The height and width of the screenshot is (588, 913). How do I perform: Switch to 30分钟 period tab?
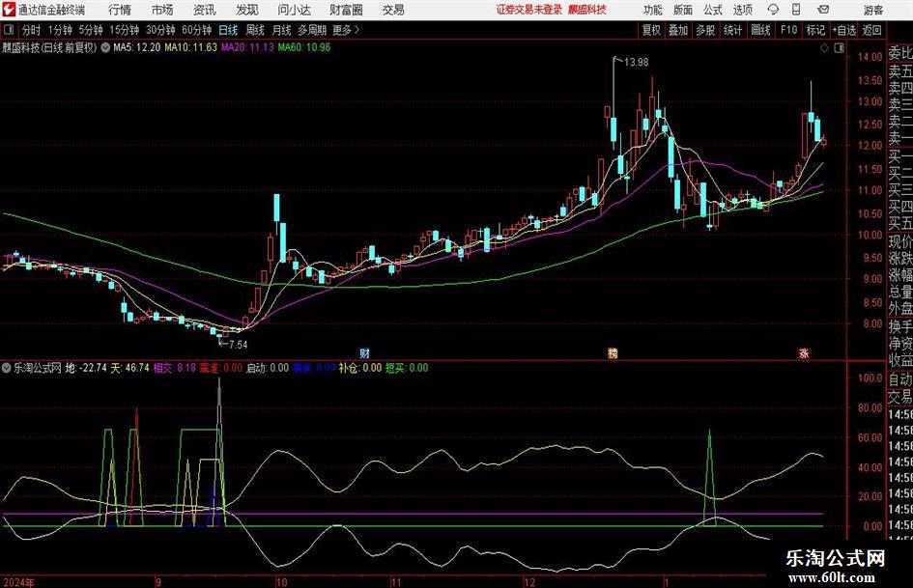coord(160,30)
